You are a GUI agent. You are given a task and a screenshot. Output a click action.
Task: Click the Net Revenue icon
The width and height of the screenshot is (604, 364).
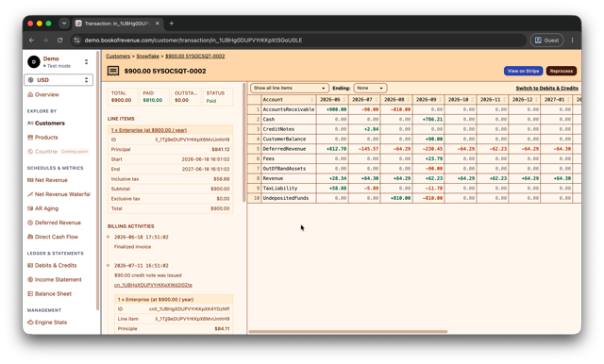(30, 180)
